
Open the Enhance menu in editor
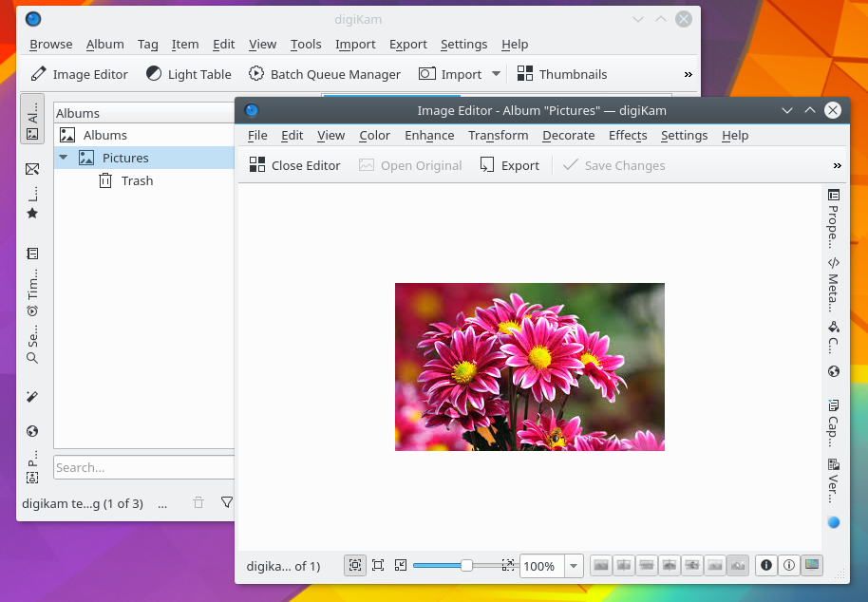pos(429,136)
